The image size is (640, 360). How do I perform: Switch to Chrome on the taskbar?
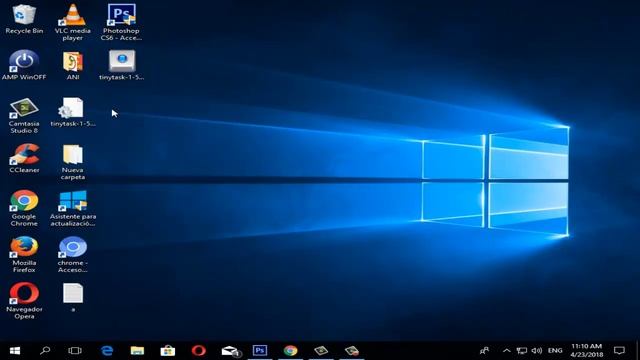click(x=291, y=351)
